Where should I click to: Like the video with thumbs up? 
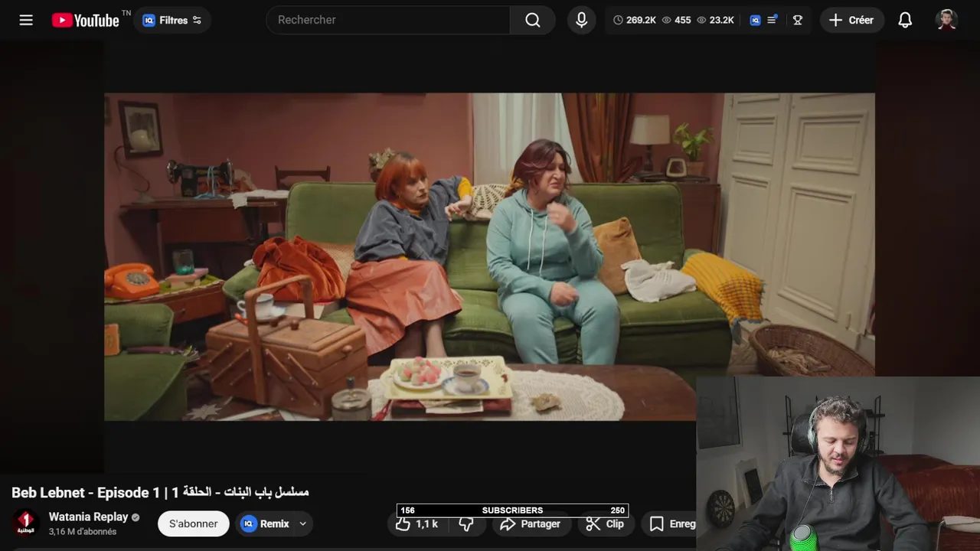coord(417,523)
